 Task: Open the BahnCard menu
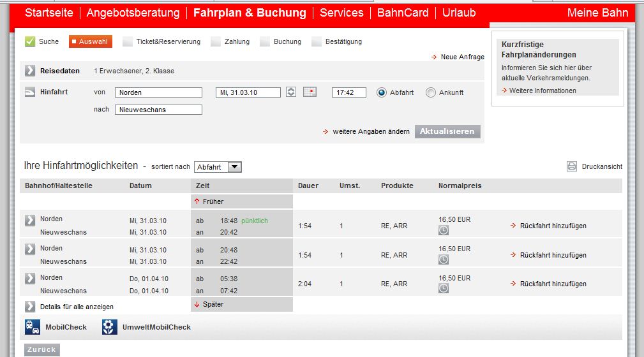tap(402, 13)
